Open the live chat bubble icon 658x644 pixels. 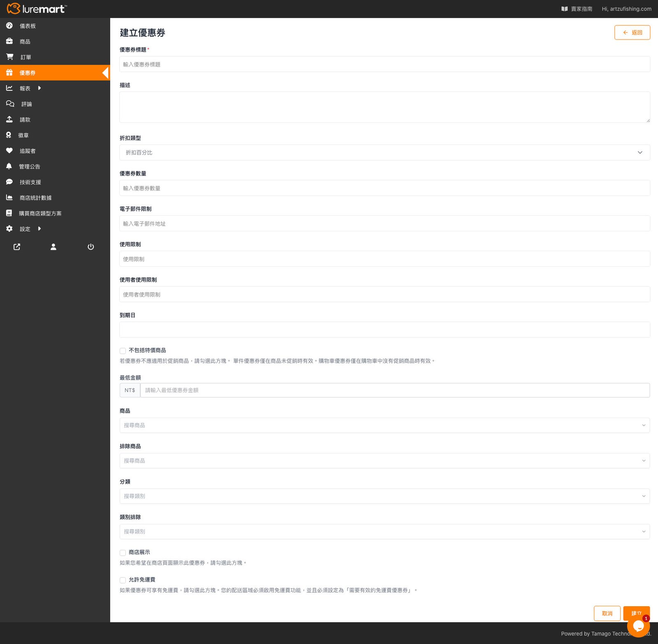pos(638,626)
